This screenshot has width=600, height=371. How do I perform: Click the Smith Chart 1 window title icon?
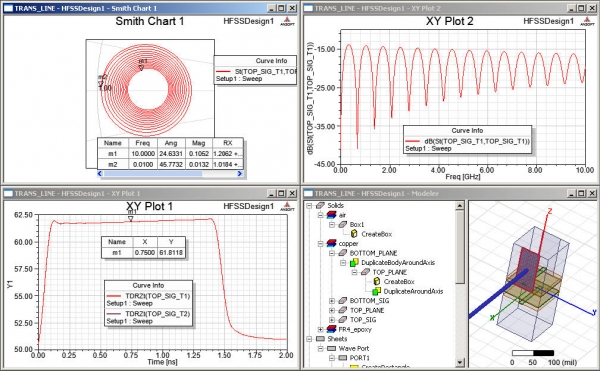pos(8,8)
